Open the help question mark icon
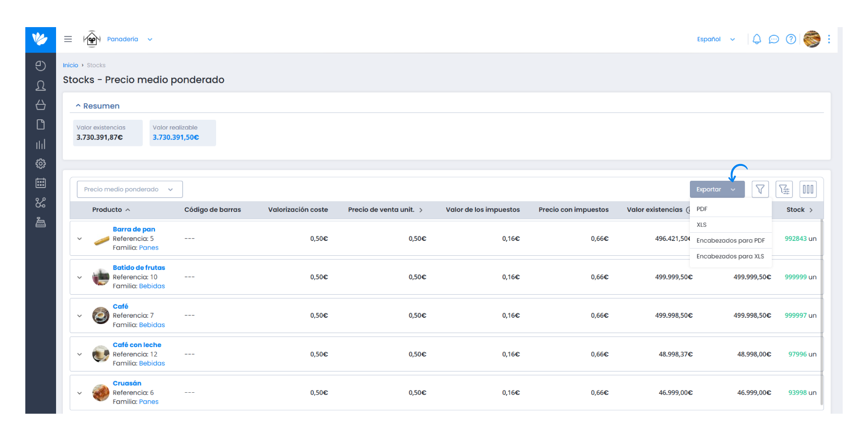 (x=791, y=39)
